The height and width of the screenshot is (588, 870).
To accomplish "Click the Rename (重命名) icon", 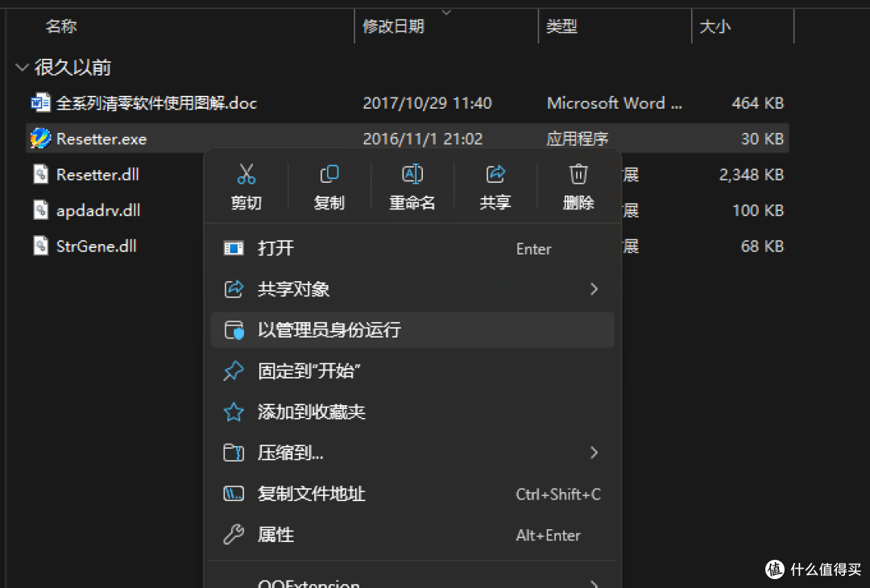I will click(412, 174).
